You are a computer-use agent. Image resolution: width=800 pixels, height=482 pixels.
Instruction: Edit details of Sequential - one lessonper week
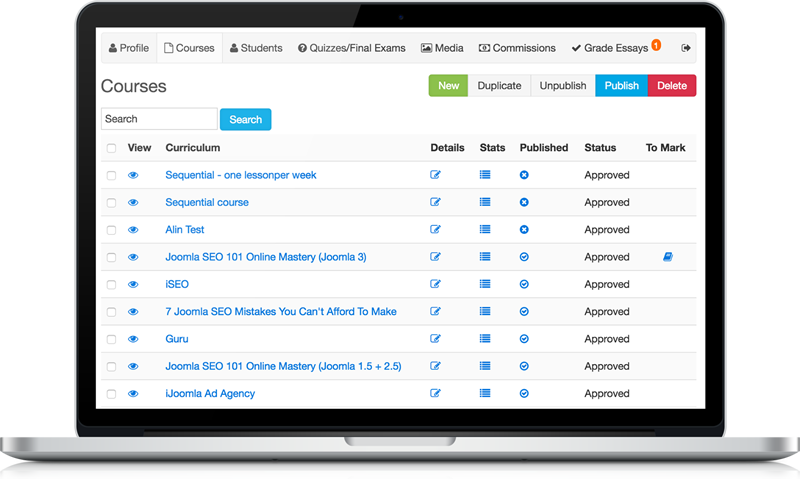click(435, 174)
